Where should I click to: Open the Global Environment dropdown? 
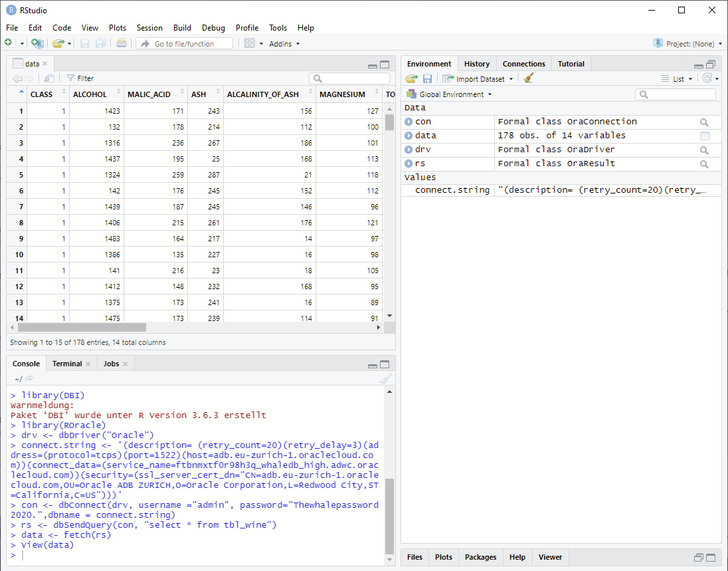(x=451, y=94)
